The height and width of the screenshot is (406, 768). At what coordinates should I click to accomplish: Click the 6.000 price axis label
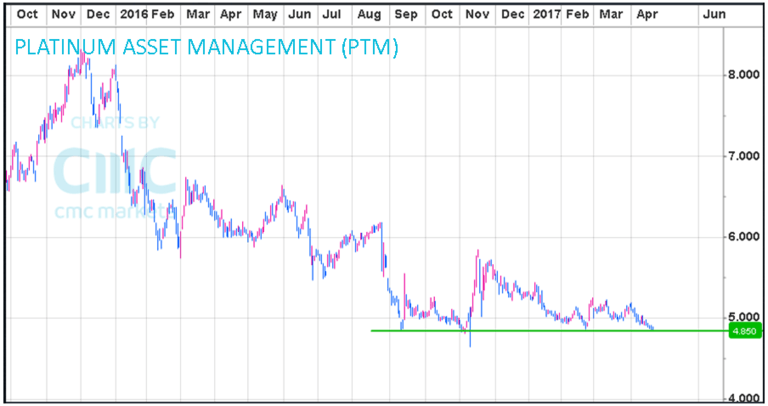click(743, 237)
